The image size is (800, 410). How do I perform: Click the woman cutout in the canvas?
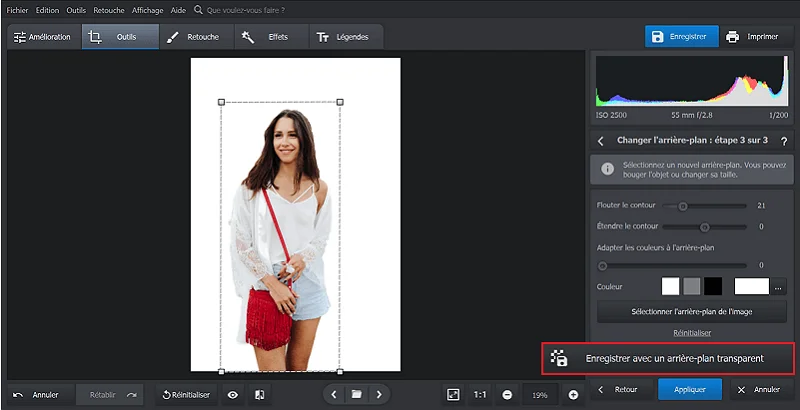[x=282, y=240]
